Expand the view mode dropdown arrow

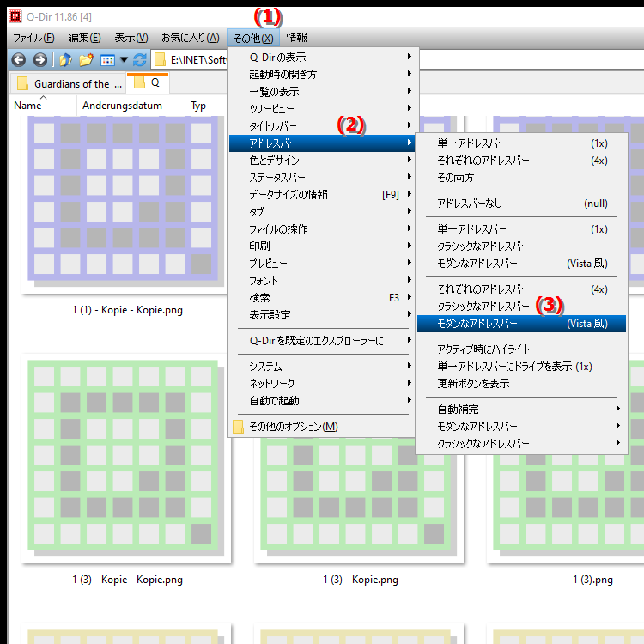[x=124, y=60]
